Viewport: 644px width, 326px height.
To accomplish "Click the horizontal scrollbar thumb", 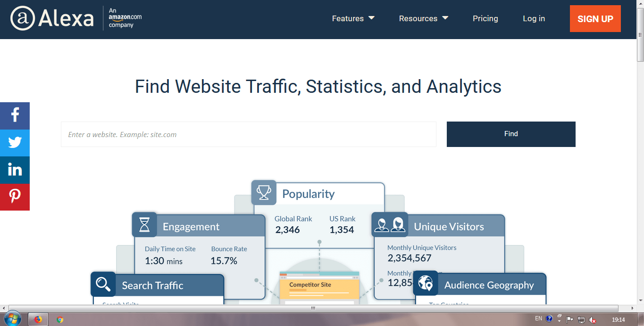I will pyautogui.click(x=313, y=308).
